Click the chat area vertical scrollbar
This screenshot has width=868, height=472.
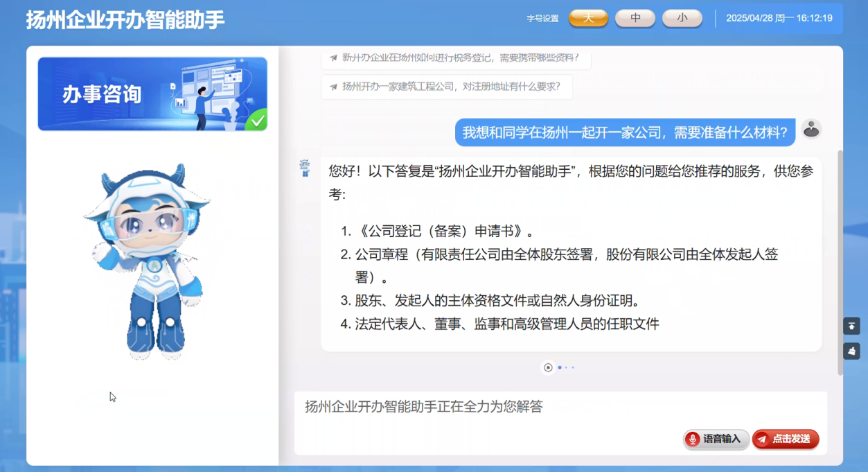840,262
